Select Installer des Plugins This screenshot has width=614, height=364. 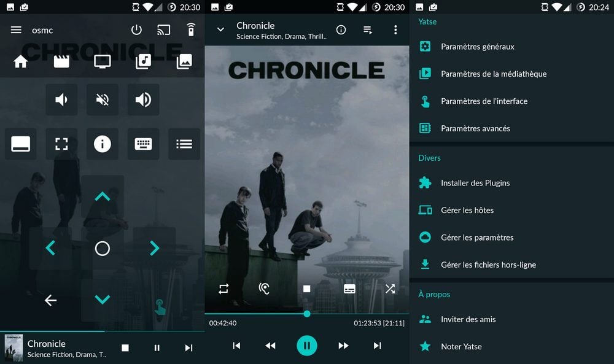tap(512, 183)
